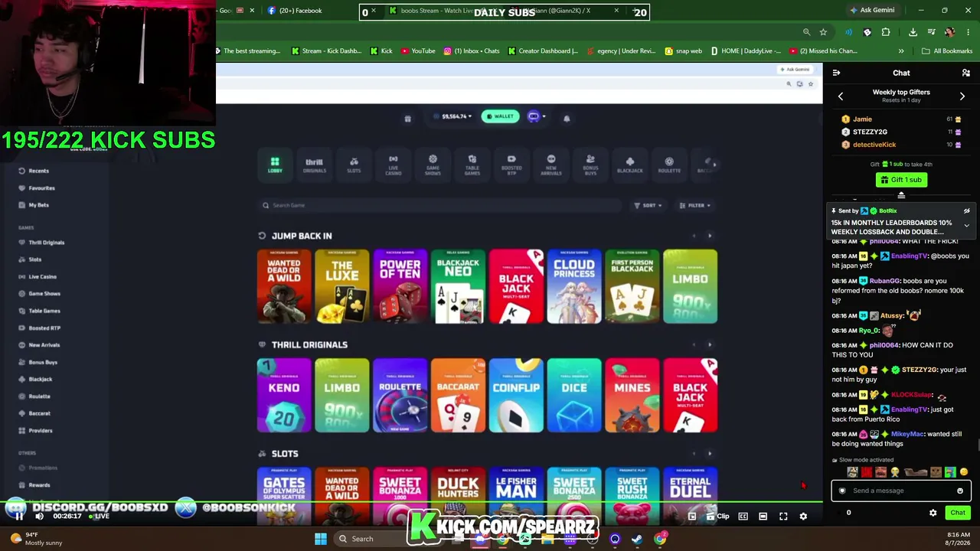Image resolution: width=980 pixels, height=551 pixels.
Task: Click the Ask Gemini button
Action: click(x=872, y=10)
